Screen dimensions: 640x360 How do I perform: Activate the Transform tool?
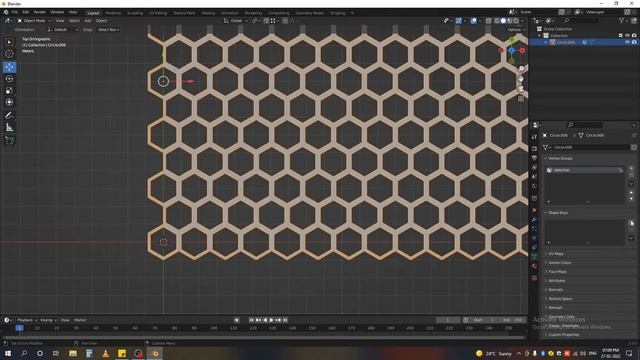pyautogui.click(x=9, y=102)
